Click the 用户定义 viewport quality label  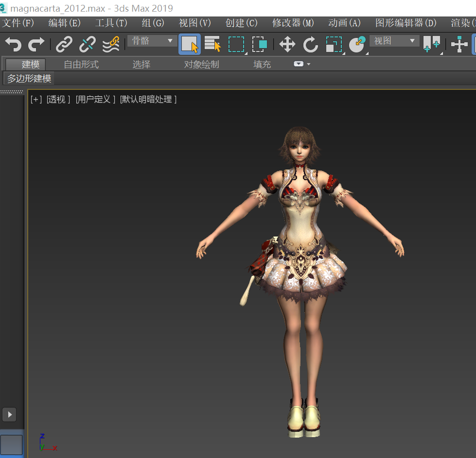coord(95,99)
